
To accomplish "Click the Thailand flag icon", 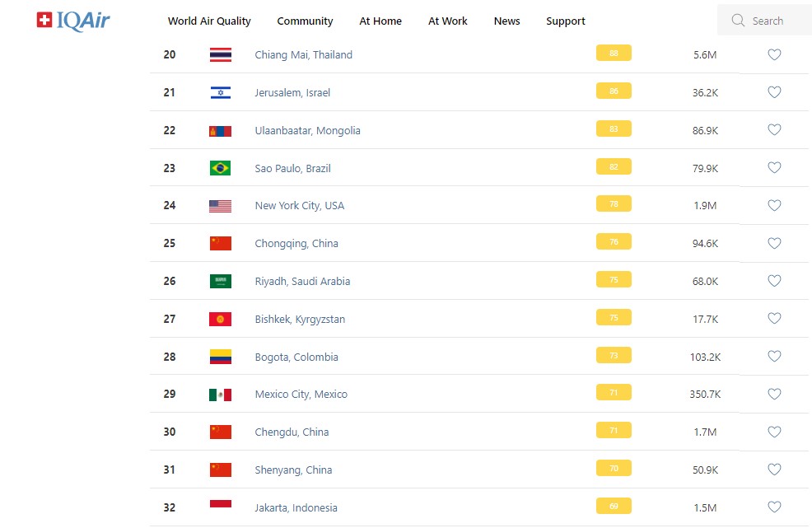I will point(220,55).
